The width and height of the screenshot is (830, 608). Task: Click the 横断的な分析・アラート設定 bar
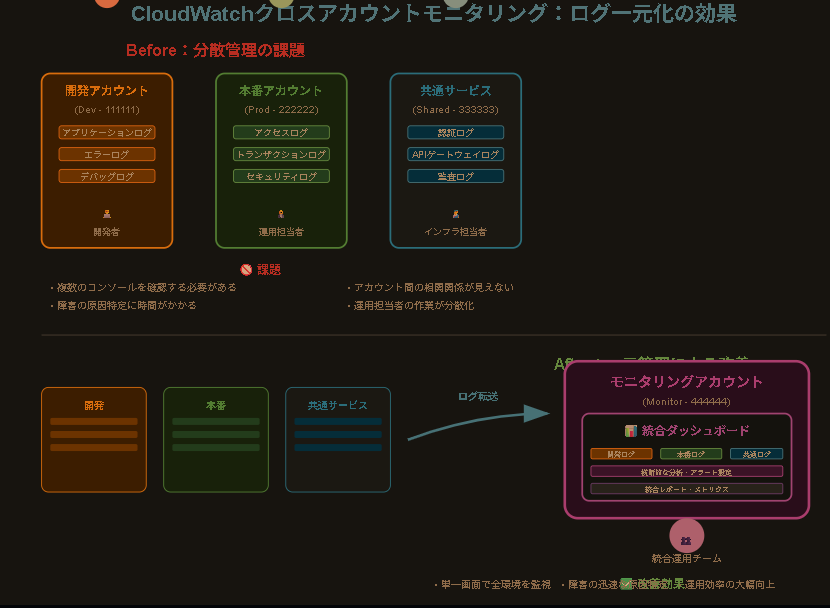(x=687, y=471)
